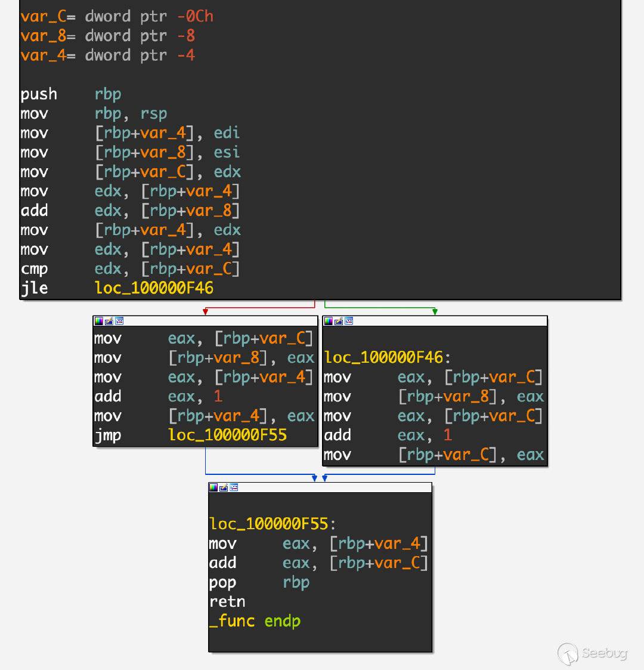Image resolution: width=644 pixels, height=670 pixels.
Task: Select 'add eax, 1' in jmp block
Action: [x=159, y=397]
